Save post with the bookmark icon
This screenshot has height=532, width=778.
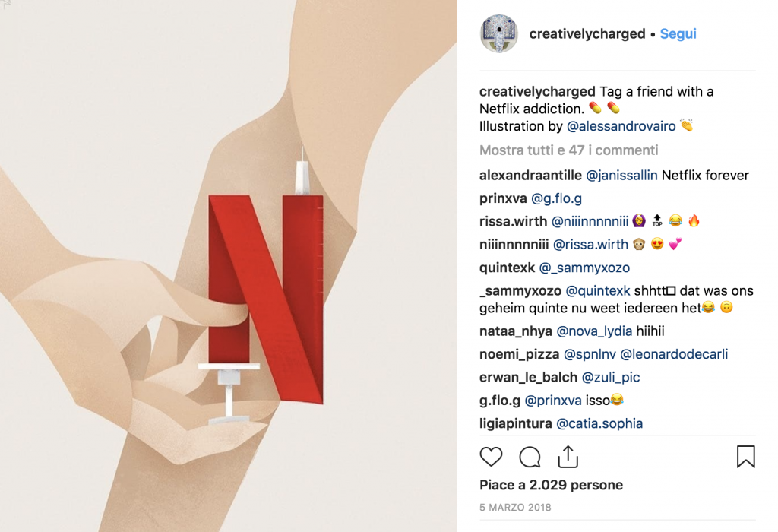746,457
